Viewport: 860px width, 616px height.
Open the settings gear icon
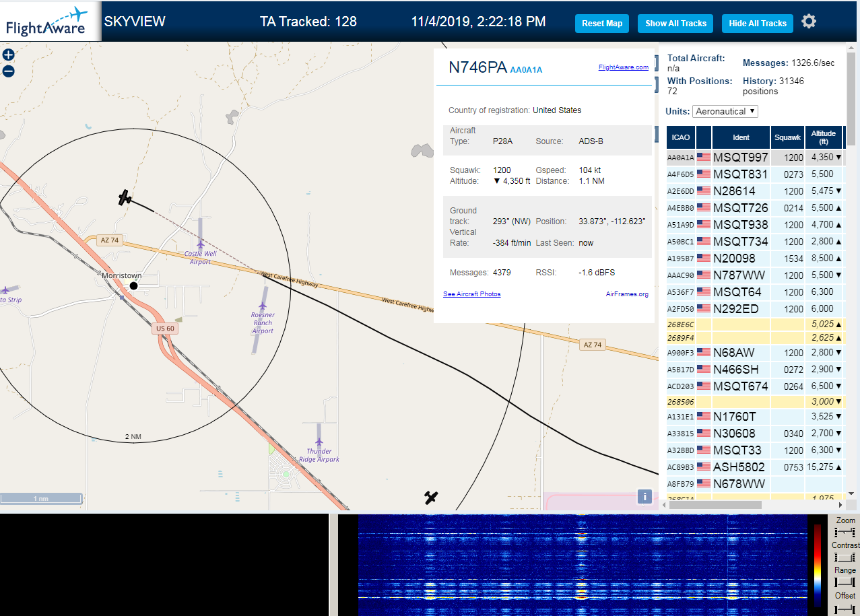click(809, 22)
